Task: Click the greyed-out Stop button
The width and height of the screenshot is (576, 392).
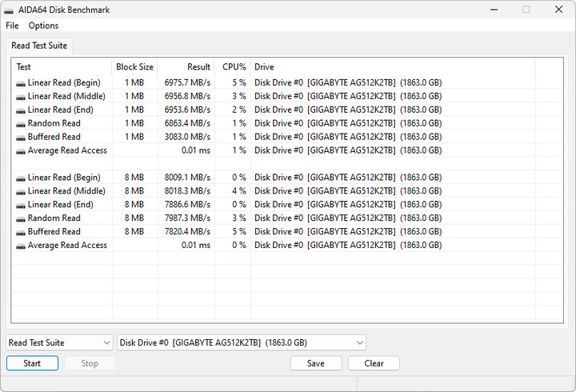Action: (x=90, y=363)
